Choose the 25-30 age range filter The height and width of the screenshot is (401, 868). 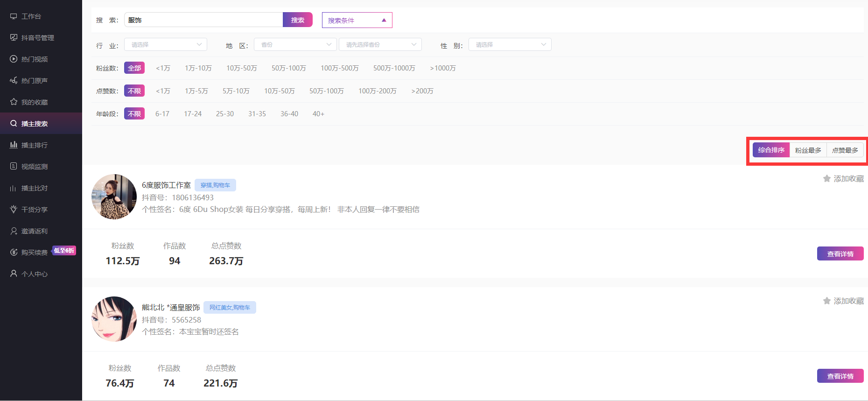[x=224, y=114]
